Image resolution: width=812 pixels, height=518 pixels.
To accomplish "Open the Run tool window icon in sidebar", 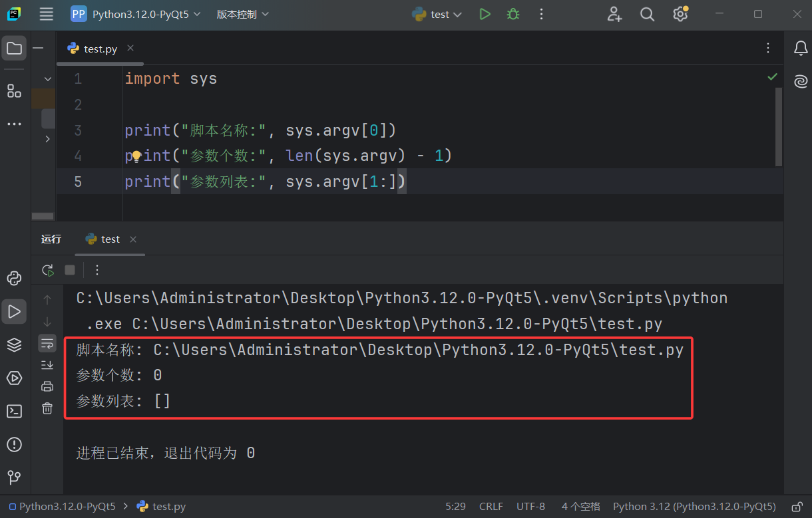I will point(14,311).
